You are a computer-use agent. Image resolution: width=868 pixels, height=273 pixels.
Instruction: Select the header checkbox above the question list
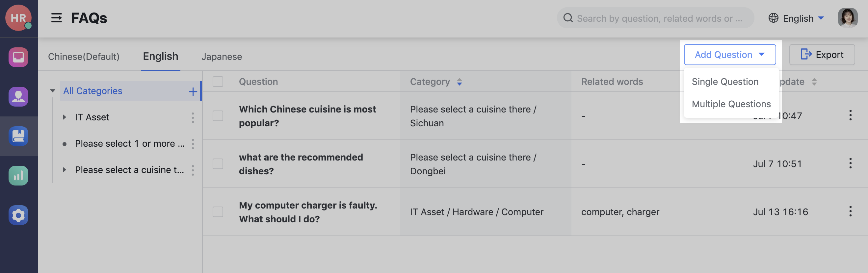pyautogui.click(x=218, y=82)
